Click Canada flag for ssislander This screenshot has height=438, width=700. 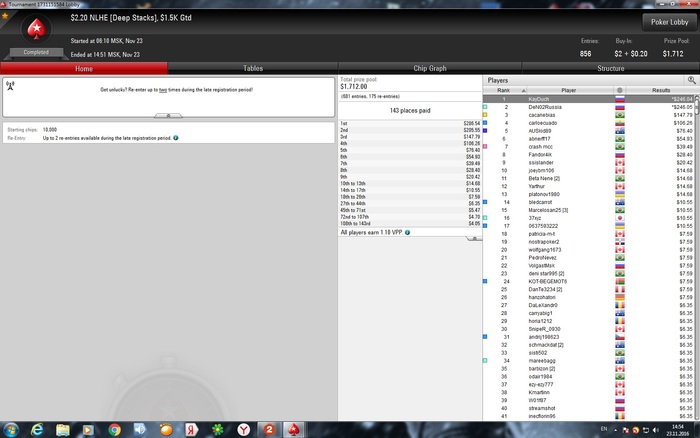coord(620,163)
